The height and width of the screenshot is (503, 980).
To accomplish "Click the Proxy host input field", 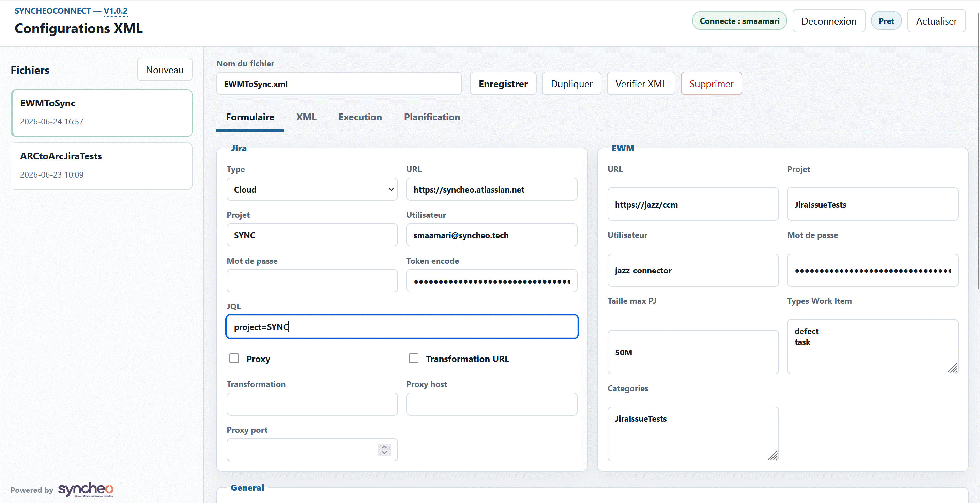I will point(491,404).
